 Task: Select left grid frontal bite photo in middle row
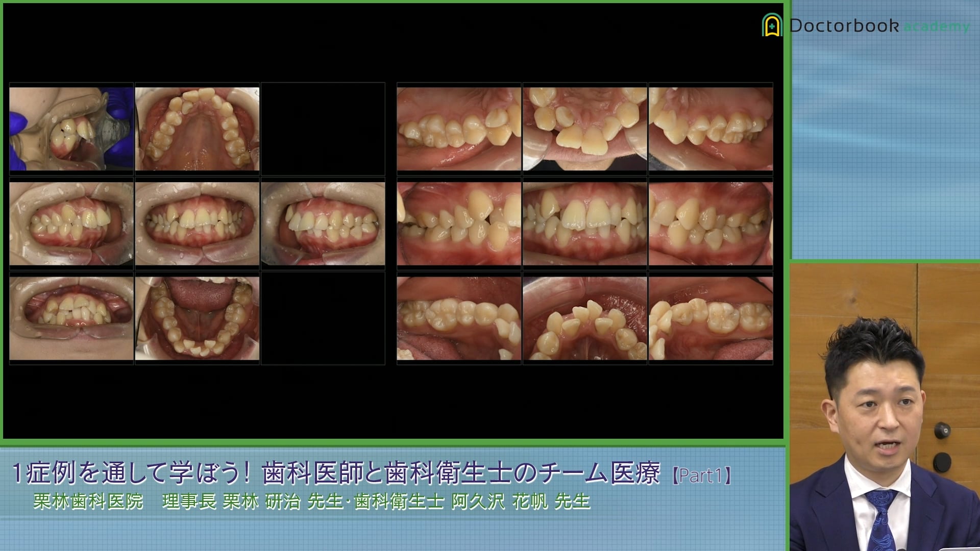coord(197,223)
